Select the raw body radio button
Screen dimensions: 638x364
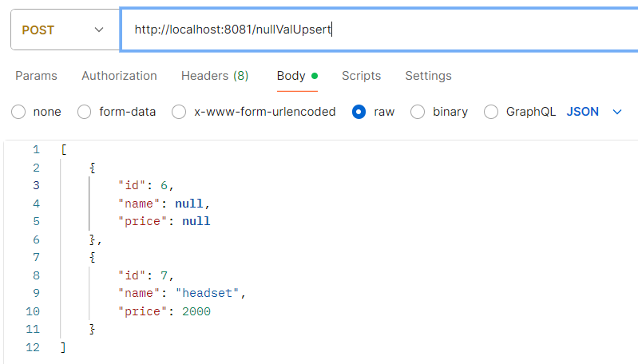coord(359,112)
